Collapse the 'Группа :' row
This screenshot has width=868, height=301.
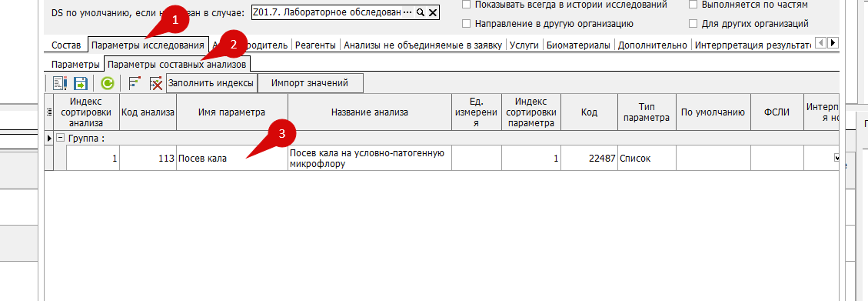click(60, 138)
